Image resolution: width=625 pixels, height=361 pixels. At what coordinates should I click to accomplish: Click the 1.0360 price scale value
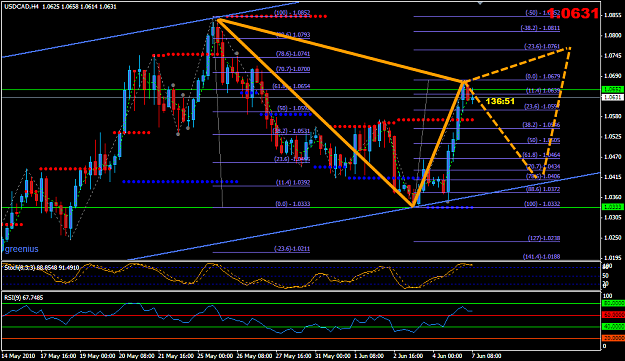(x=613, y=197)
